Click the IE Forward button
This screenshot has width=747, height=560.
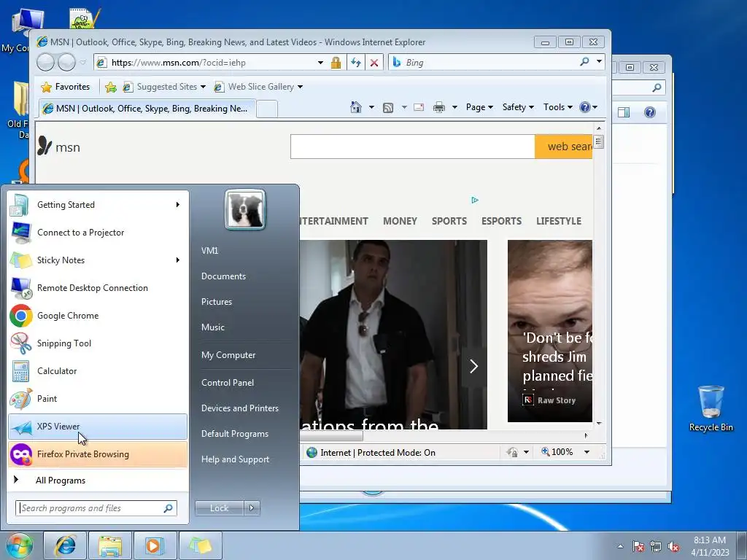[66, 63]
